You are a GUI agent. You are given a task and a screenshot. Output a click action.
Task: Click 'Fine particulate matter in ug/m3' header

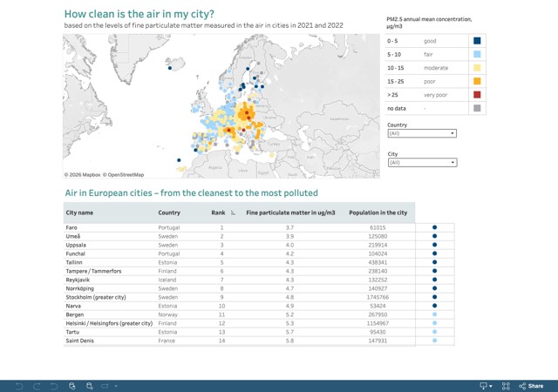290,213
